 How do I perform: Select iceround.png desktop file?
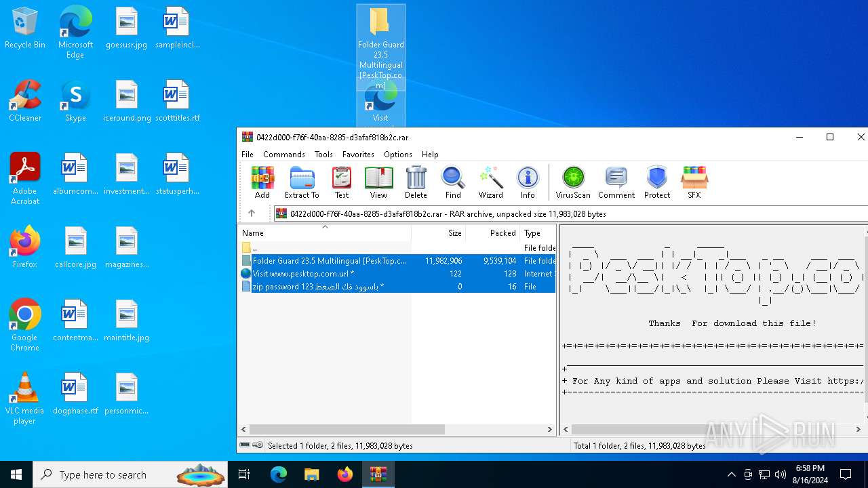click(x=126, y=102)
